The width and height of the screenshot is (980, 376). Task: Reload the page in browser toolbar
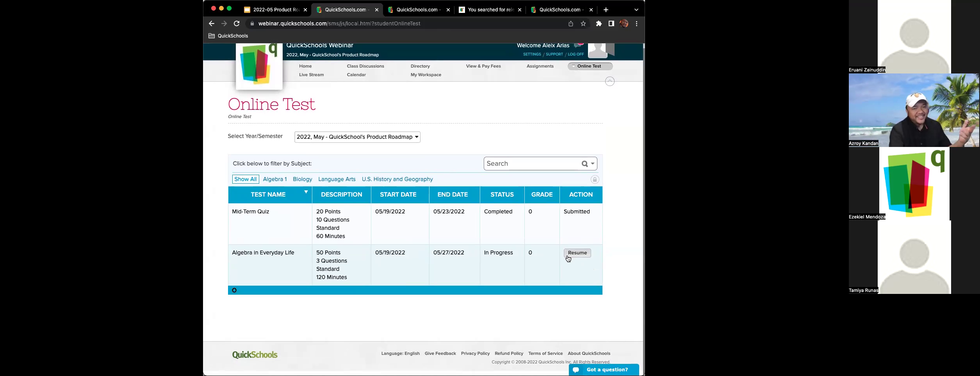pyautogui.click(x=237, y=24)
